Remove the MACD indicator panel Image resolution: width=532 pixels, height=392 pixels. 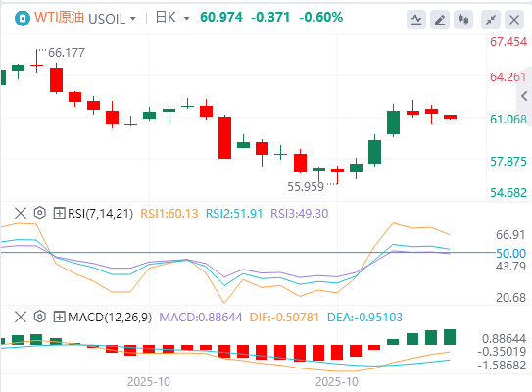[21, 317]
